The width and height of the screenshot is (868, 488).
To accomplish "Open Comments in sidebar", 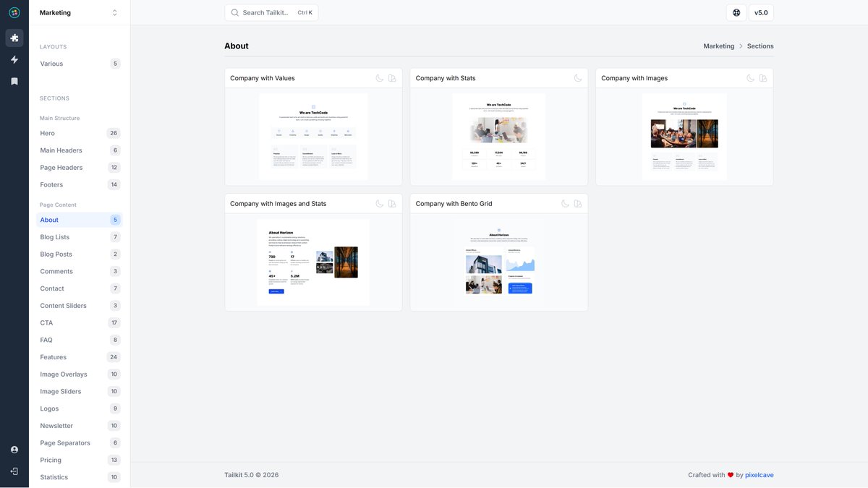I will 80,271.
